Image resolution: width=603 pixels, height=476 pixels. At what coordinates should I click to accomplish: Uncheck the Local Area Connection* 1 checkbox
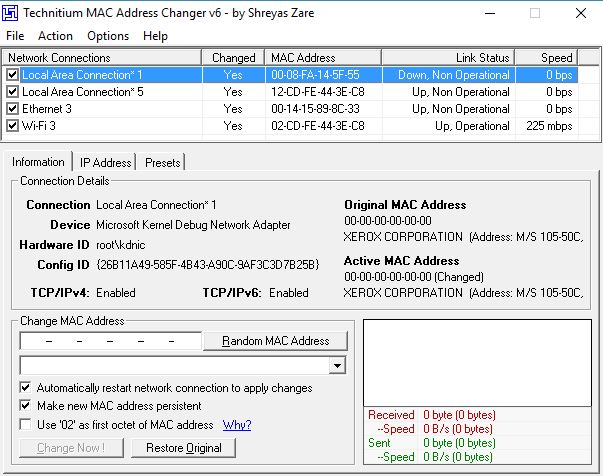pos(12,75)
